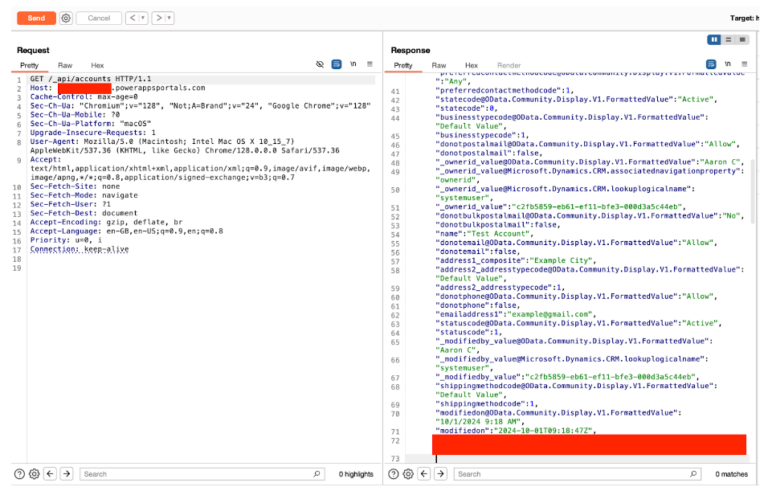Open the send settings gear beside Send

click(x=66, y=18)
